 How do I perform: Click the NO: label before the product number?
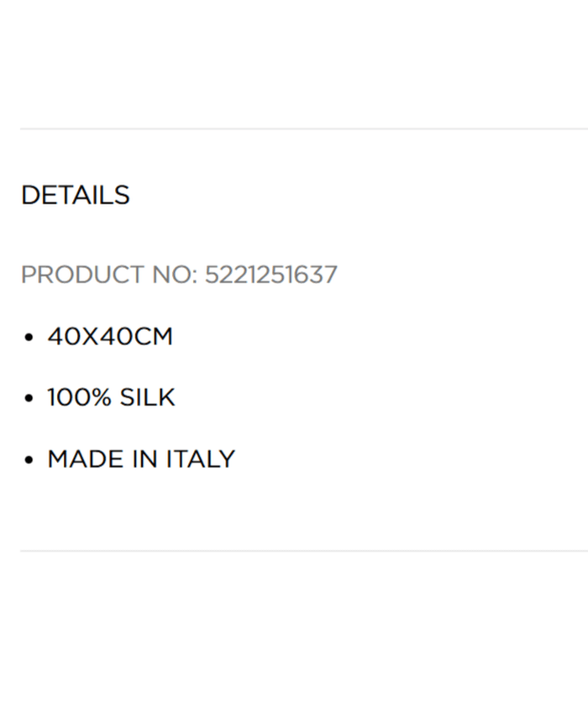174,275
